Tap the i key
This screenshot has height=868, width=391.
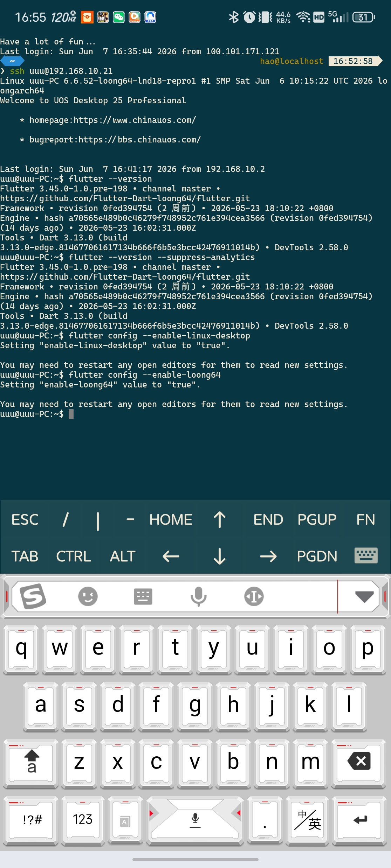tap(291, 649)
